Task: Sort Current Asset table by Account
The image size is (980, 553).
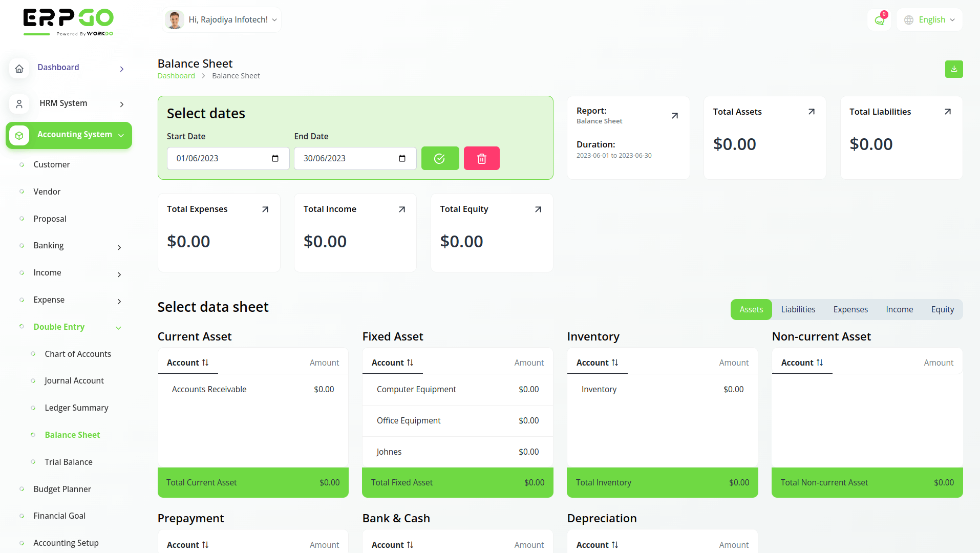Action: click(187, 363)
